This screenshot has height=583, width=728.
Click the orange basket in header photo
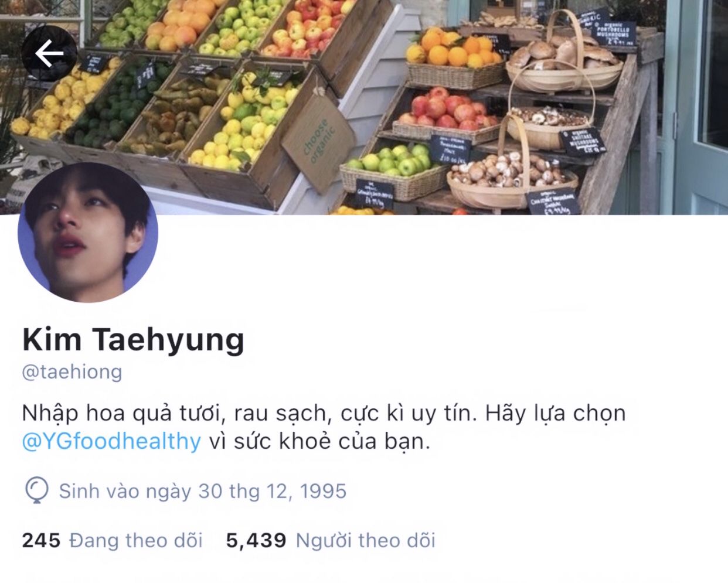pyautogui.click(x=455, y=57)
